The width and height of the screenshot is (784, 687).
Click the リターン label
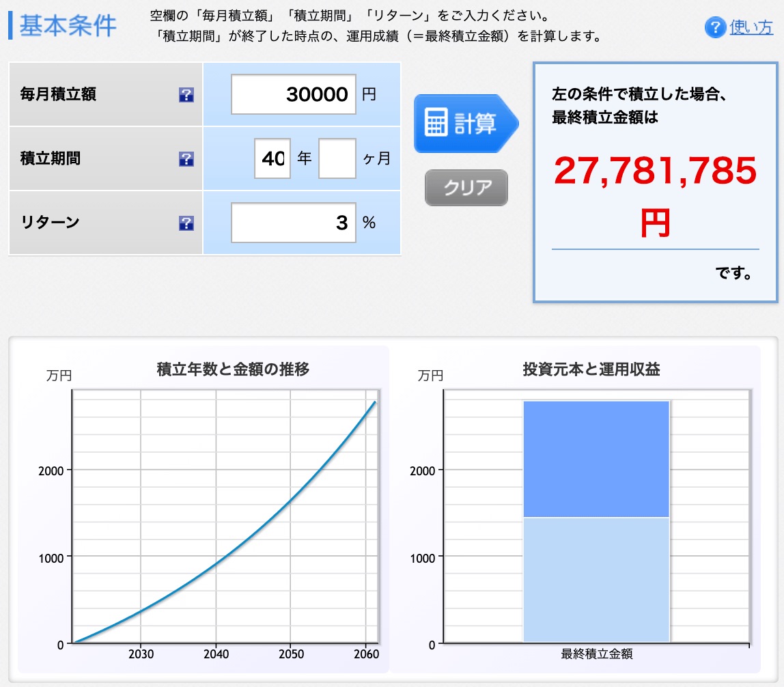click(50, 222)
